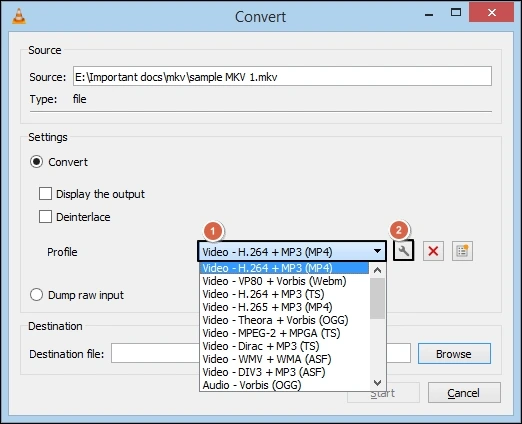Viewport: 522px width, 424px height.
Task: Click into the Destination file field
Action: click(x=155, y=353)
